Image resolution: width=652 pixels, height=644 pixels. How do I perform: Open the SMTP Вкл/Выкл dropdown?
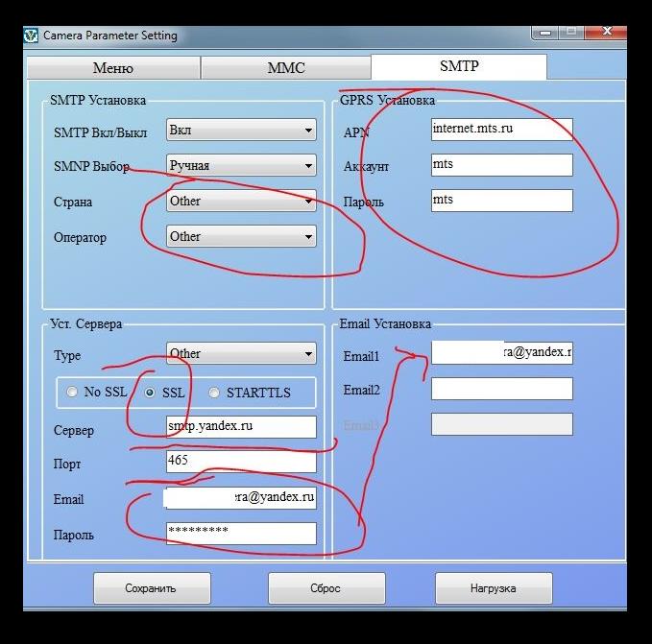(240, 130)
